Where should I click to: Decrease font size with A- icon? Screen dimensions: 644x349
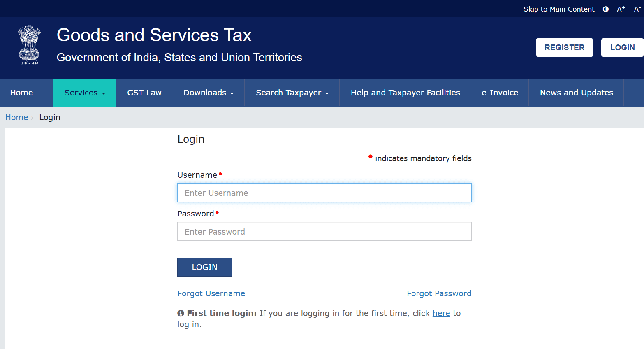637,9
